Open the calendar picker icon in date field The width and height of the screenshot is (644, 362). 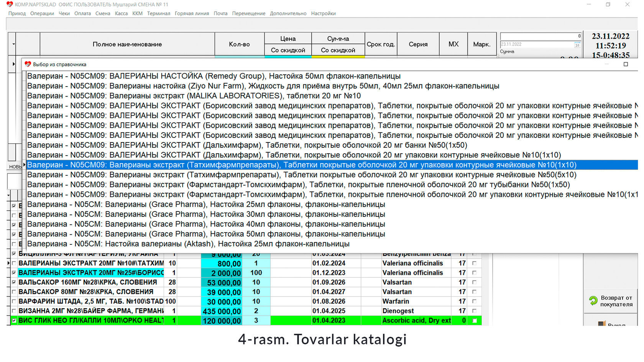[x=577, y=45]
